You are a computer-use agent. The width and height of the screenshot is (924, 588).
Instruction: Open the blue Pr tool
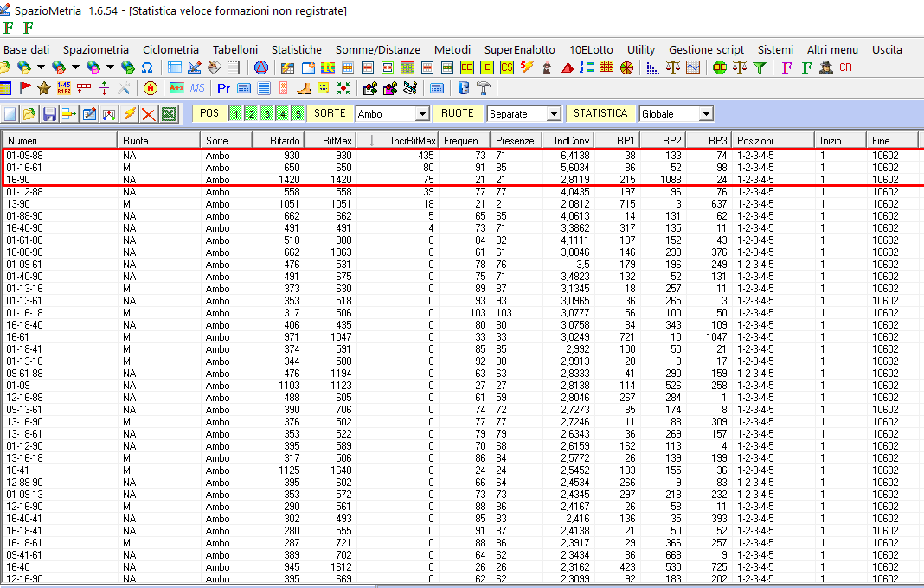pyautogui.click(x=223, y=88)
